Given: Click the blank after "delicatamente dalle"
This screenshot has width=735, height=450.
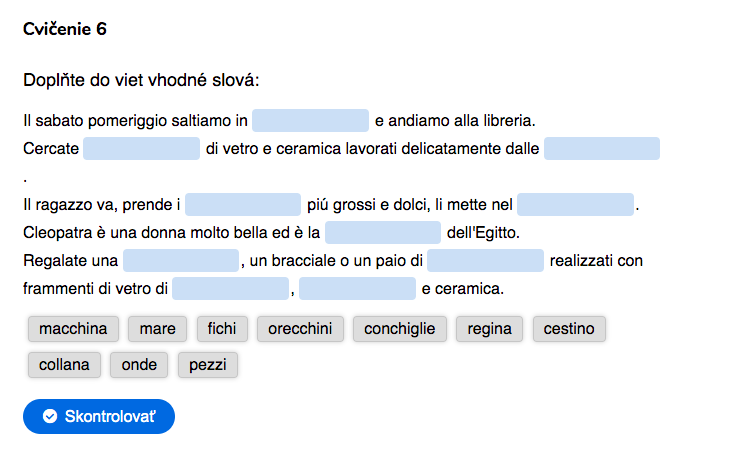Looking at the screenshot, I should (602, 149).
